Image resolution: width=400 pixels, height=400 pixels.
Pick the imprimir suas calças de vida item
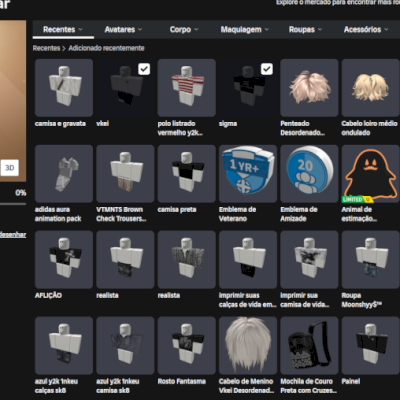pos(248,259)
